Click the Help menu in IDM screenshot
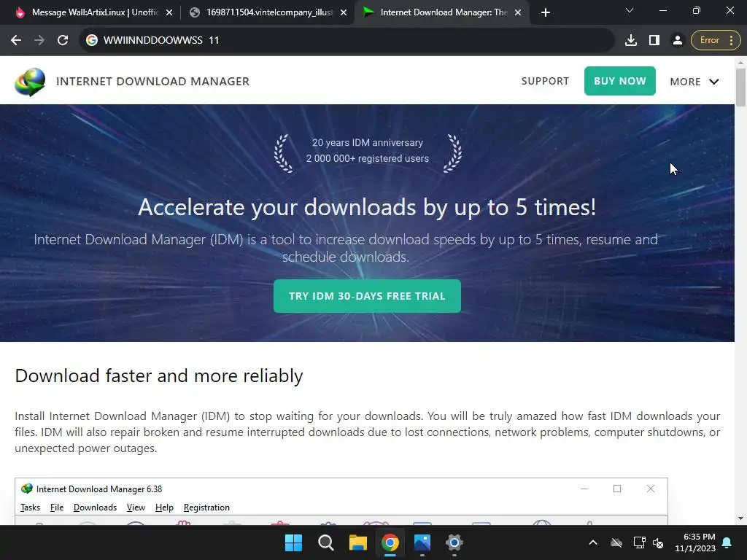This screenshot has height=560, width=747. 164,507
